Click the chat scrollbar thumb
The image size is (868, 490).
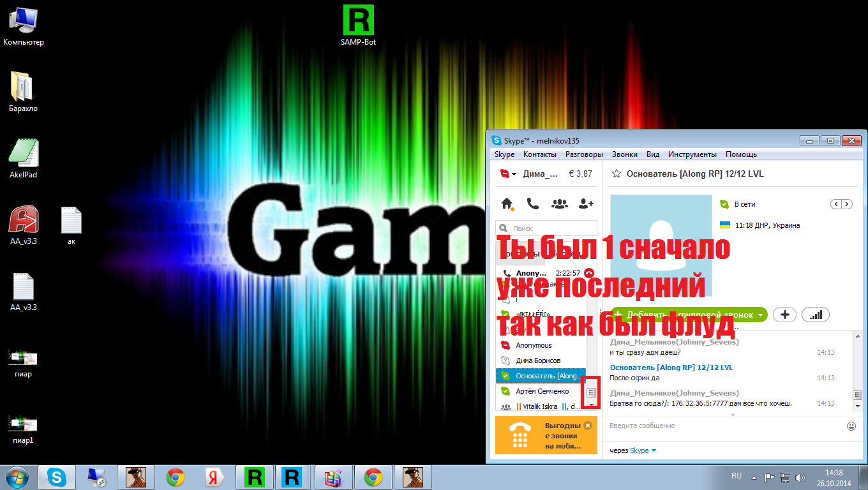[858, 396]
